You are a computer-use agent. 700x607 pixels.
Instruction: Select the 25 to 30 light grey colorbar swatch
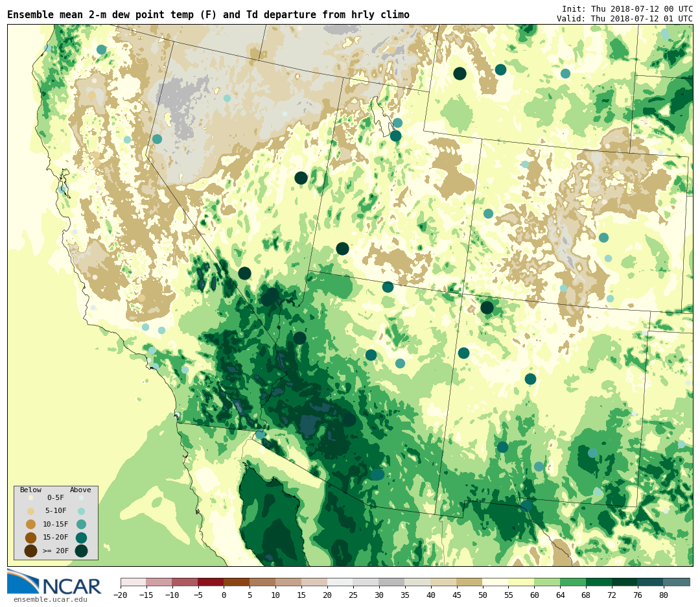pos(366,582)
